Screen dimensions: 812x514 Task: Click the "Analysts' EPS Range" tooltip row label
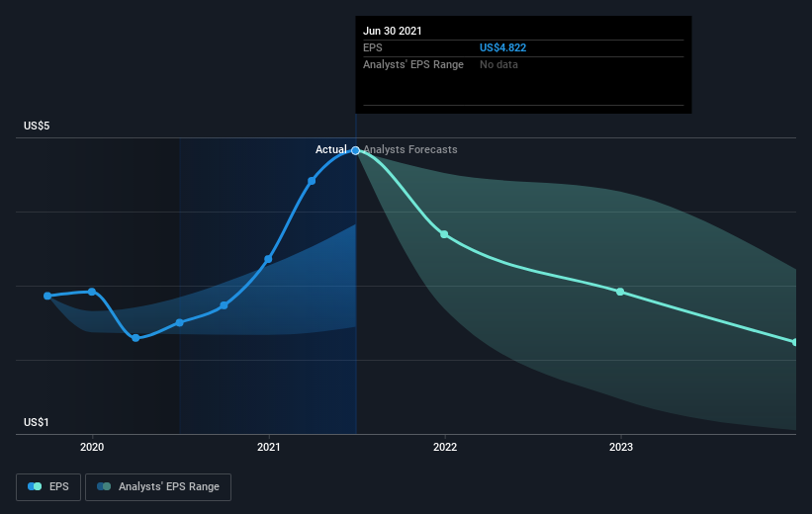click(413, 64)
